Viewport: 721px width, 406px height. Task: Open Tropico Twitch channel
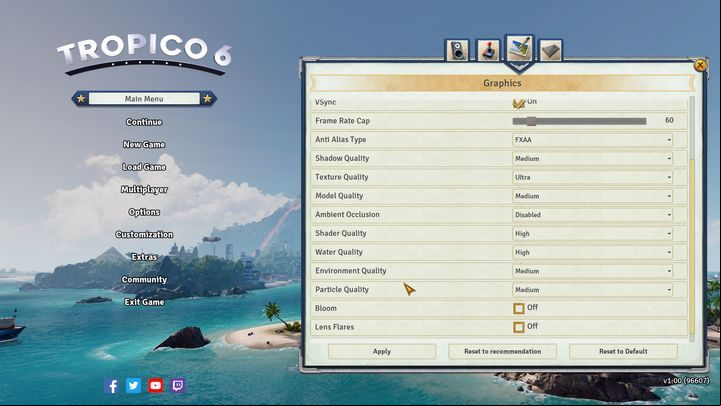click(178, 385)
